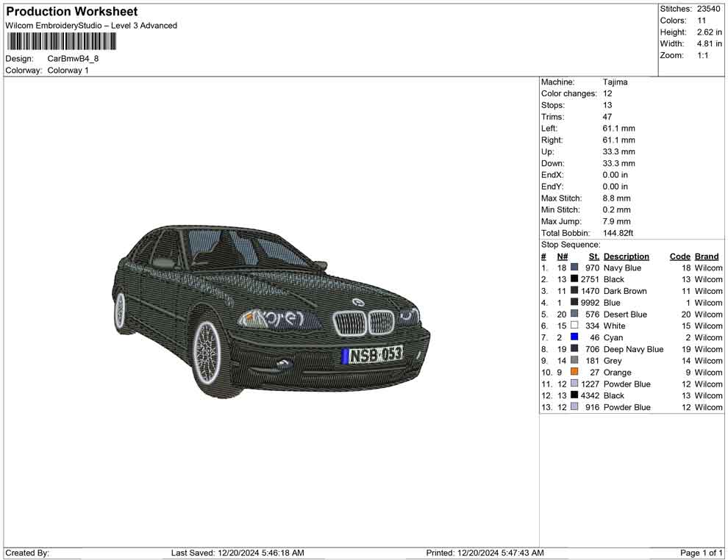Click the Tajima machine name
This screenshot has width=728, height=560.
point(615,82)
